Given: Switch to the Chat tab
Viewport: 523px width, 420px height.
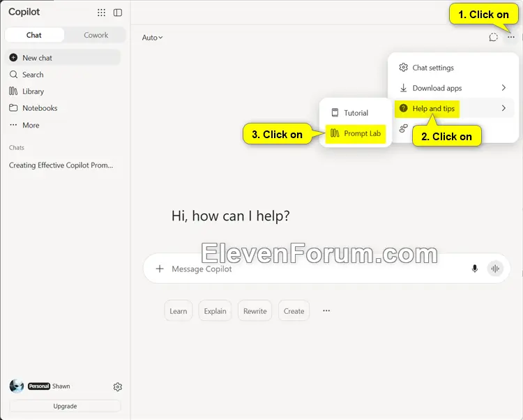Looking at the screenshot, I should pyautogui.click(x=34, y=35).
